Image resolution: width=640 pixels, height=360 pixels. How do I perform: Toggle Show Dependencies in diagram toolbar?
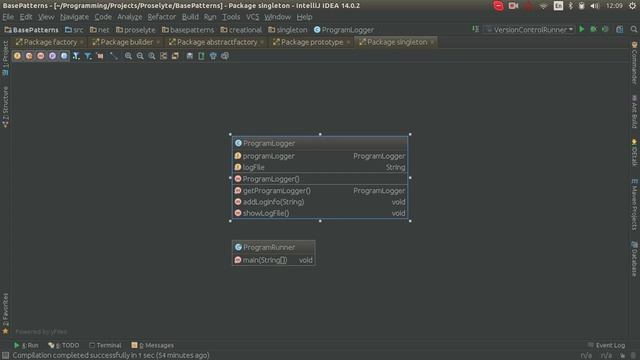(100, 56)
